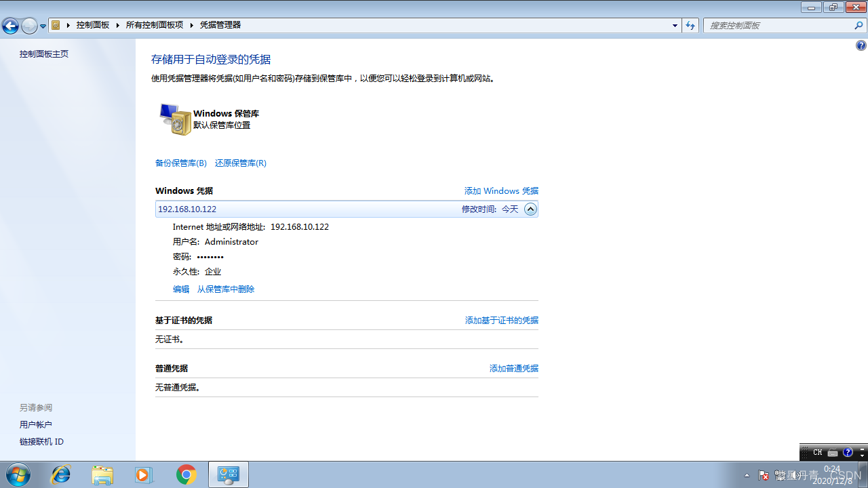This screenshot has width=868, height=488.
Task: Open the recent pages dropdown arrow
Action: [43, 26]
